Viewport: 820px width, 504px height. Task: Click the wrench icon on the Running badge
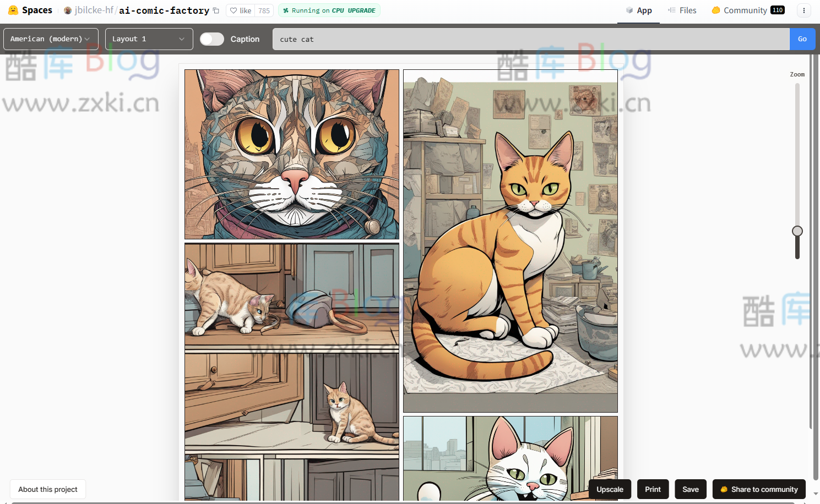(285, 10)
